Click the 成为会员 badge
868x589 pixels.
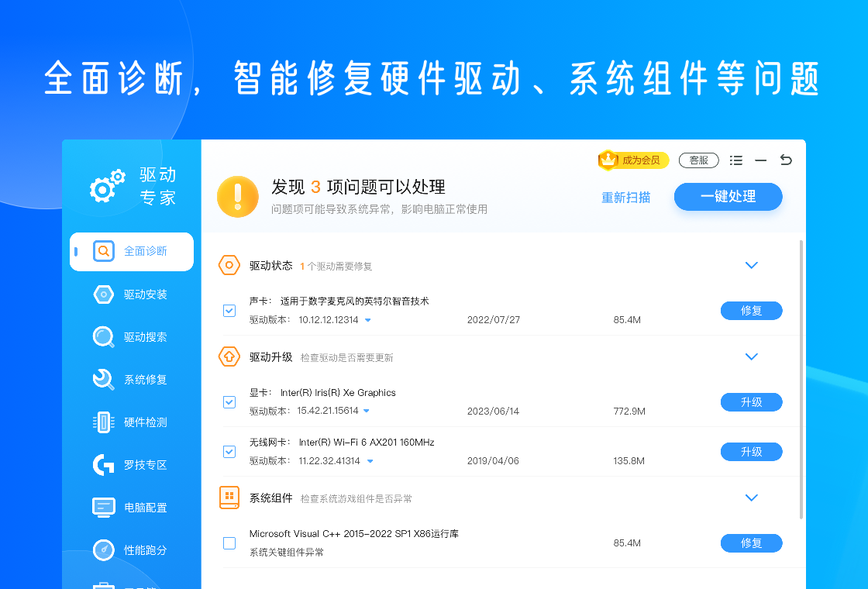coord(634,160)
